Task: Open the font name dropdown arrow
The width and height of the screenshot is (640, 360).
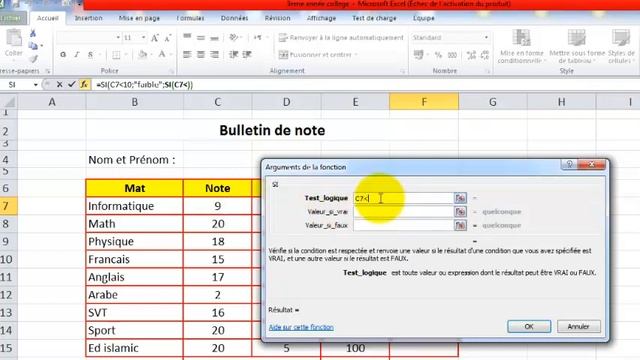Action: pos(118,37)
